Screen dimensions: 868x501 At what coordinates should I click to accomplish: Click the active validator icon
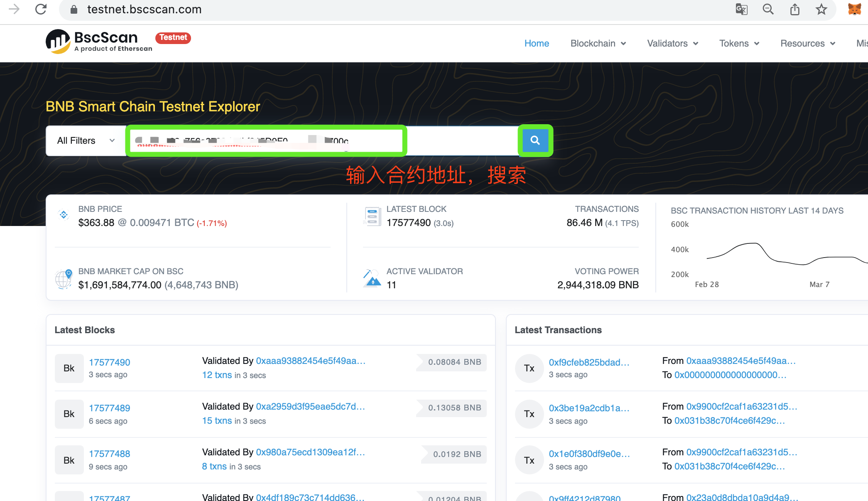(372, 278)
